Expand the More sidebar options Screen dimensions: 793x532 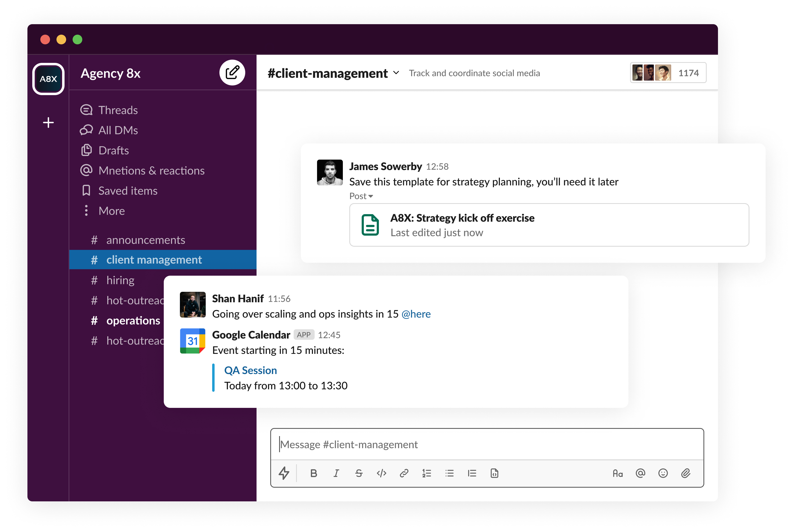[x=111, y=211]
